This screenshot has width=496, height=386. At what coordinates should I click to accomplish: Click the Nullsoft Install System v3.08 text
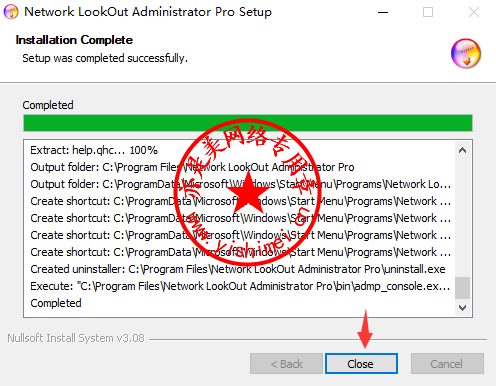click(x=76, y=338)
